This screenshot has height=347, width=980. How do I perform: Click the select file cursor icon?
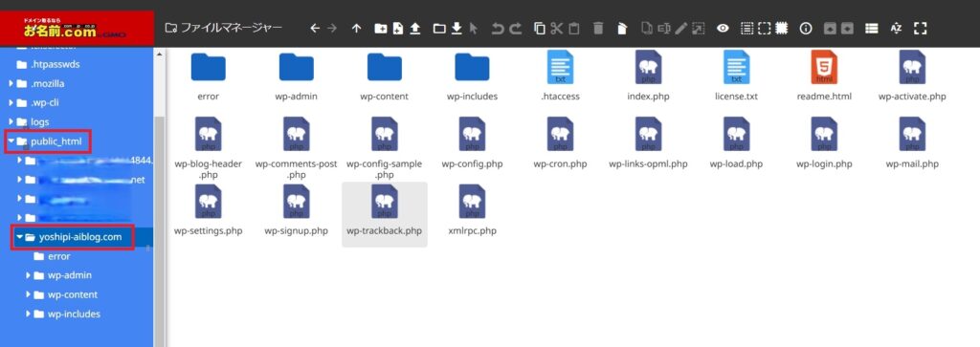click(x=473, y=28)
